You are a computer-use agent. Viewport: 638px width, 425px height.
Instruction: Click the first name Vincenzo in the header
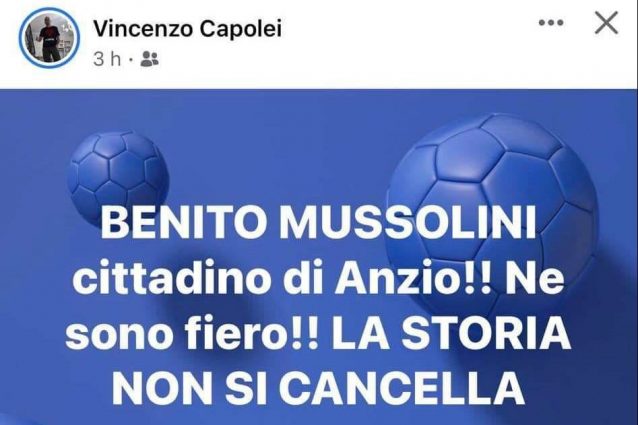point(144,29)
